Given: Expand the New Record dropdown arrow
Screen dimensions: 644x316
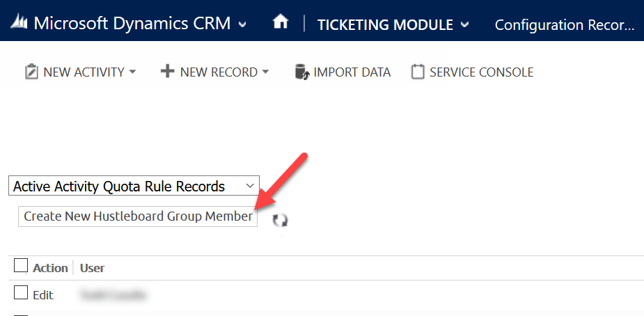Looking at the screenshot, I should pyautogui.click(x=265, y=72).
